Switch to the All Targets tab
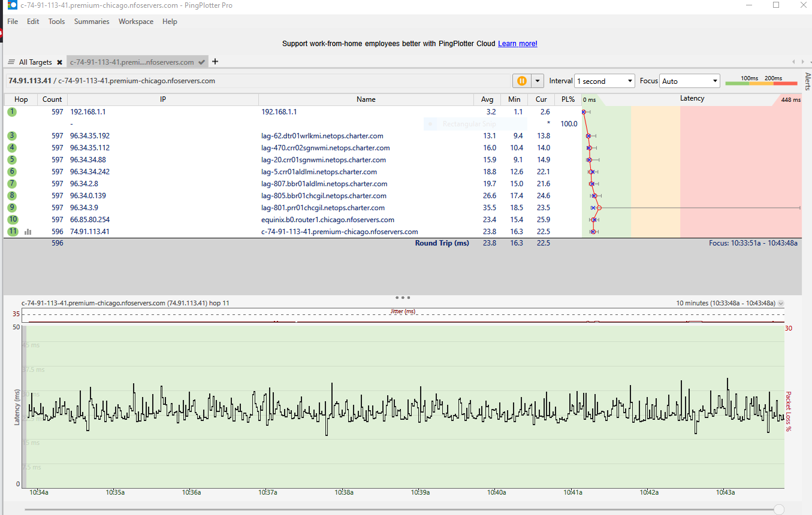Screen dimensions: 812x515 pyautogui.click(x=35, y=62)
